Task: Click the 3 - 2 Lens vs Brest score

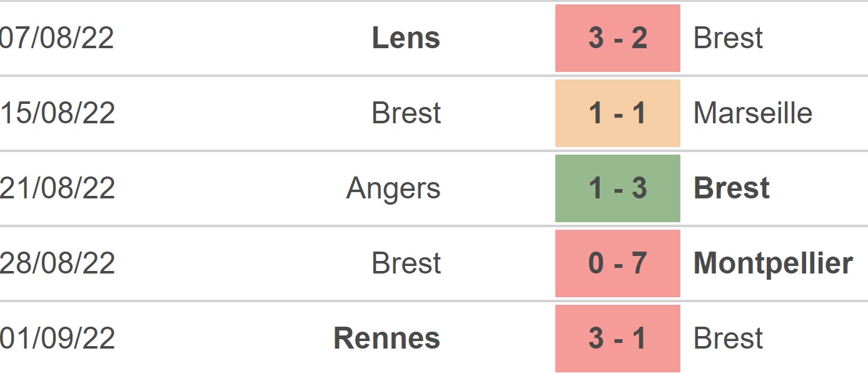Action: 617,38
